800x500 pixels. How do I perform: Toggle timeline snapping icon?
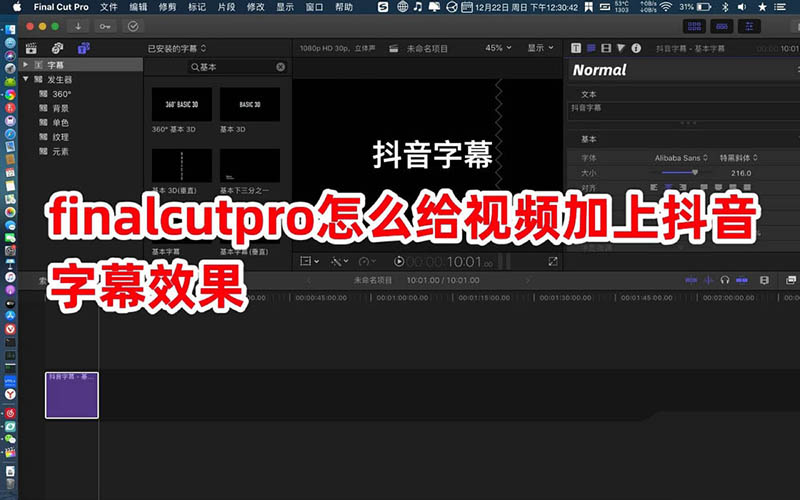tap(708, 280)
